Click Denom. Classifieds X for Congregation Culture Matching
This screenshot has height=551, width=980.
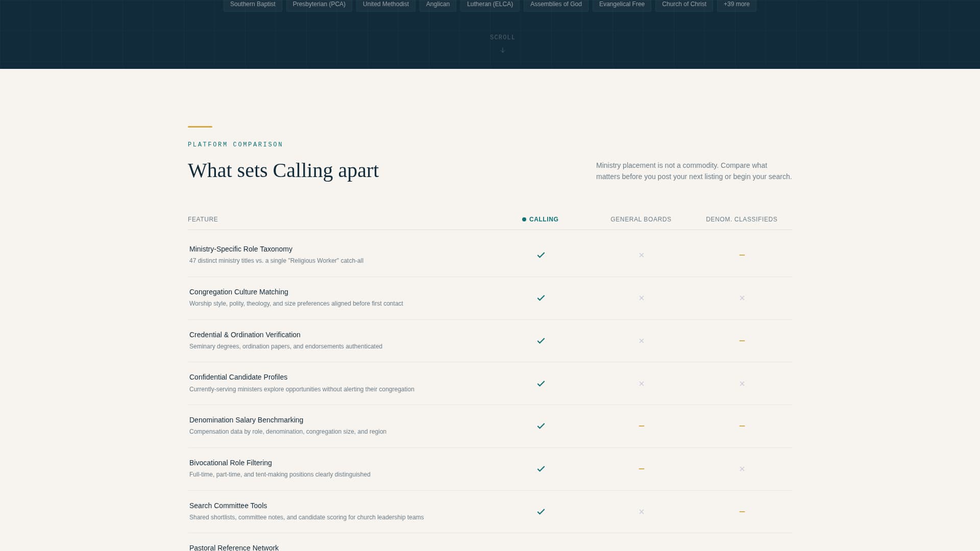click(742, 298)
